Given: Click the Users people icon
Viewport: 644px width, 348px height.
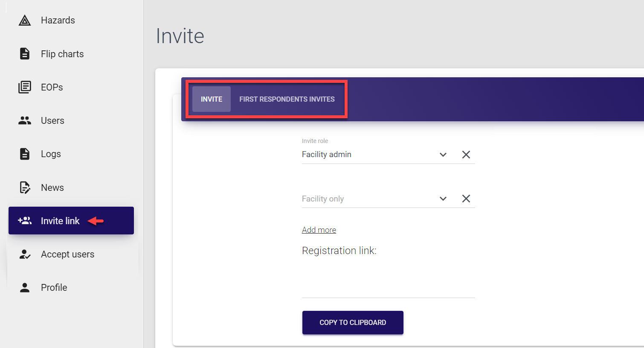Looking at the screenshot, I should [25, 121].
